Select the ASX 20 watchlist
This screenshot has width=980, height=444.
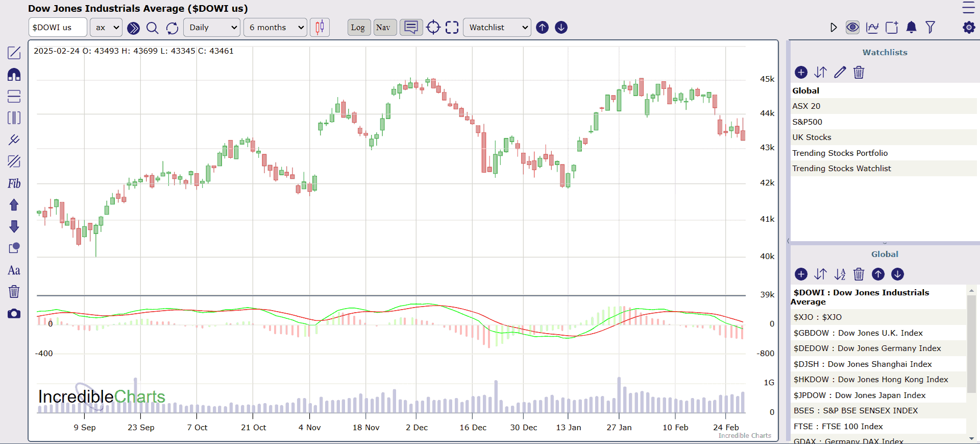tap(884, 106)
